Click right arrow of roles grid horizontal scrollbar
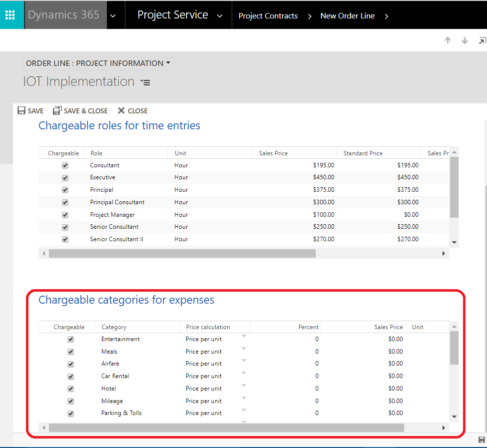The image size is (487, 448). click(x=444, y=254)
